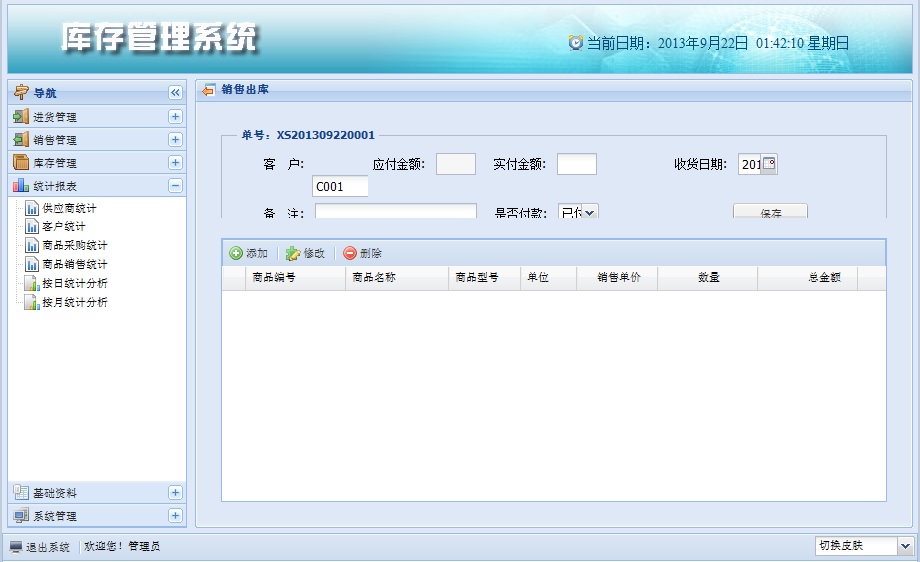Expand the 销售管理 section

175,140
